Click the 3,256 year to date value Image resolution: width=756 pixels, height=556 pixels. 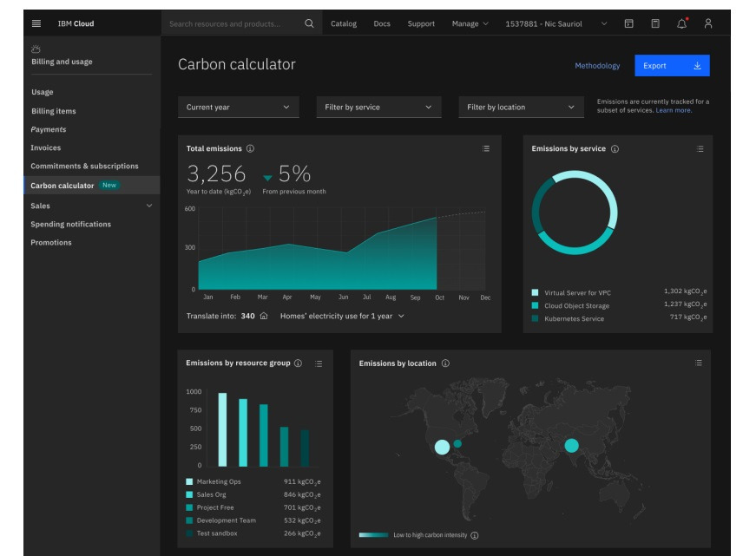point(216,174)
